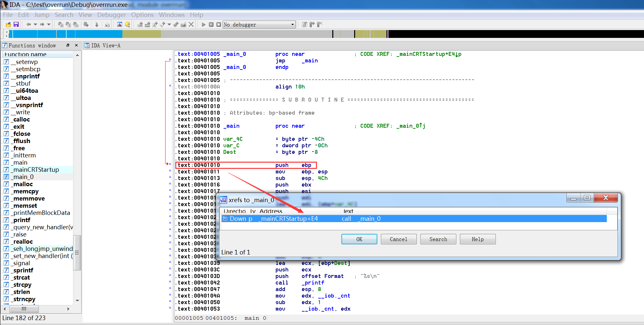This screenshot has width=644, height=325.
Task: Click Help in the xrefs dialog
Action: click(478, 239)
